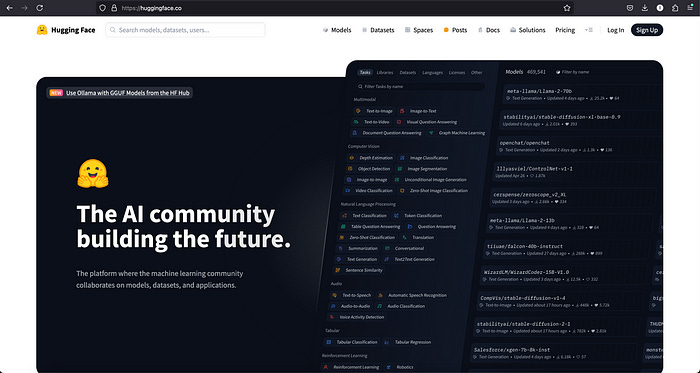Open the browser application menu icon
The image size is (700, 373).
coord(690,8)
